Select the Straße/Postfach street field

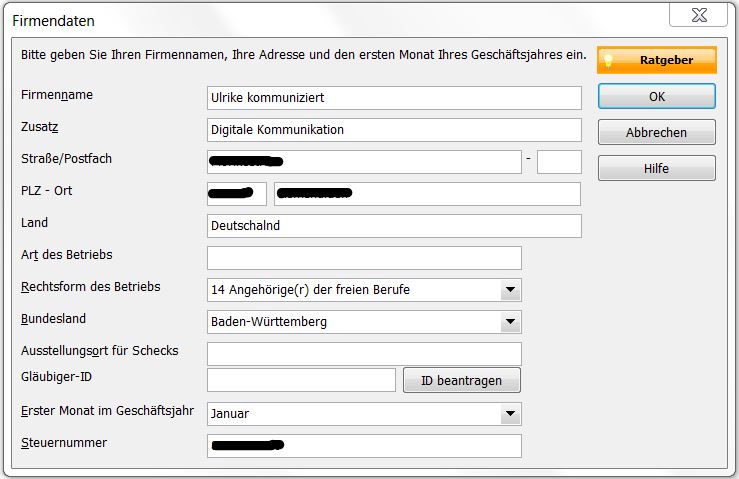[x=364, y=162]
